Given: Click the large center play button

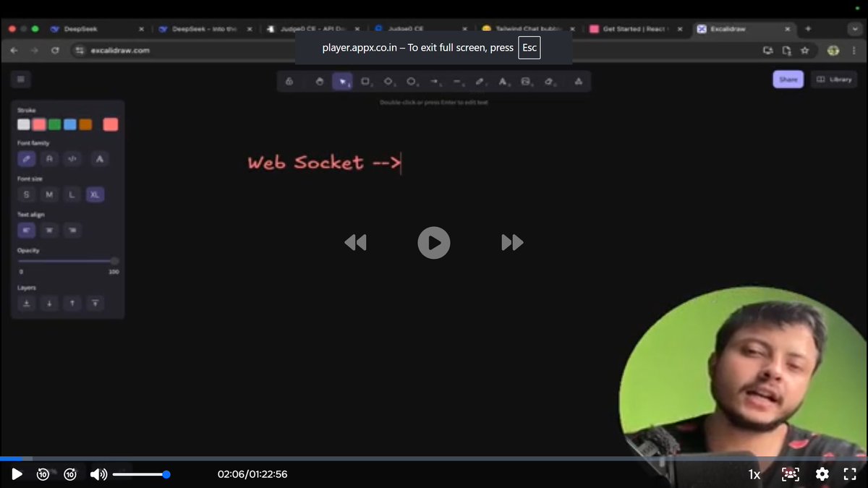Looking at the screenshot, I should [x=434, y=243].
